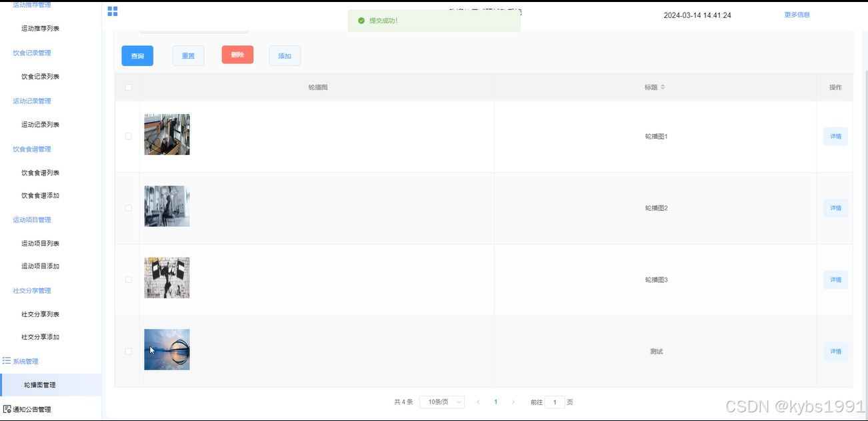
Task: Check the checkbox for row 轮播图3
Action: 129,280
